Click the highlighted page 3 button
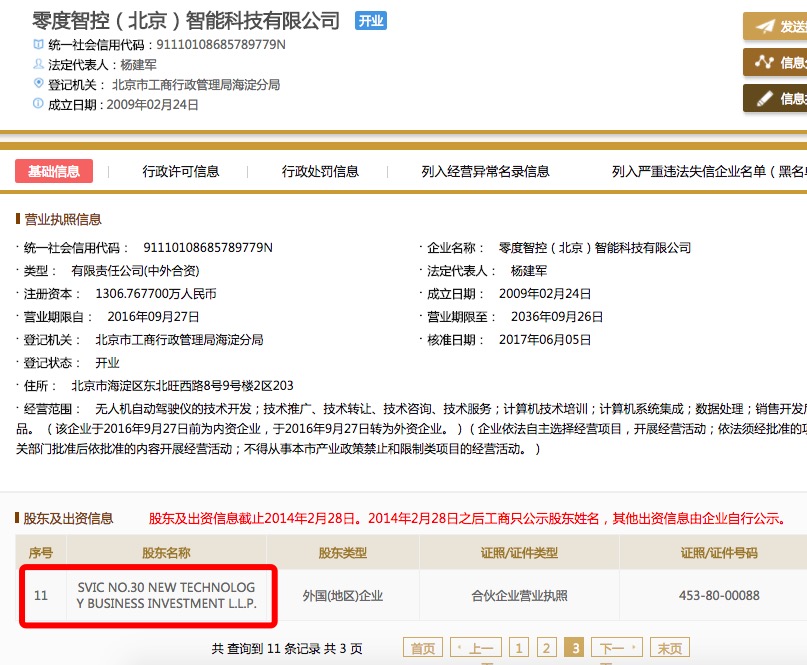 pyautogui.click(x=575, y=648)
